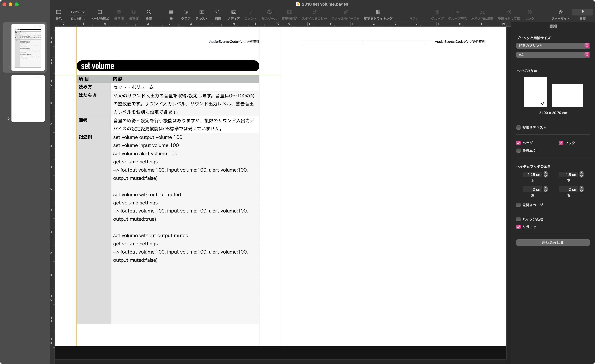The image size is (595, 364).
Task: Open the メディア media menu
Action: click(x=234, y=12)
